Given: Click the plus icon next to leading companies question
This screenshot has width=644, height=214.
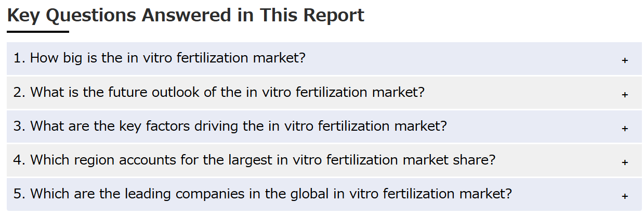Looking at the screenshot, I should pos(625,196).
